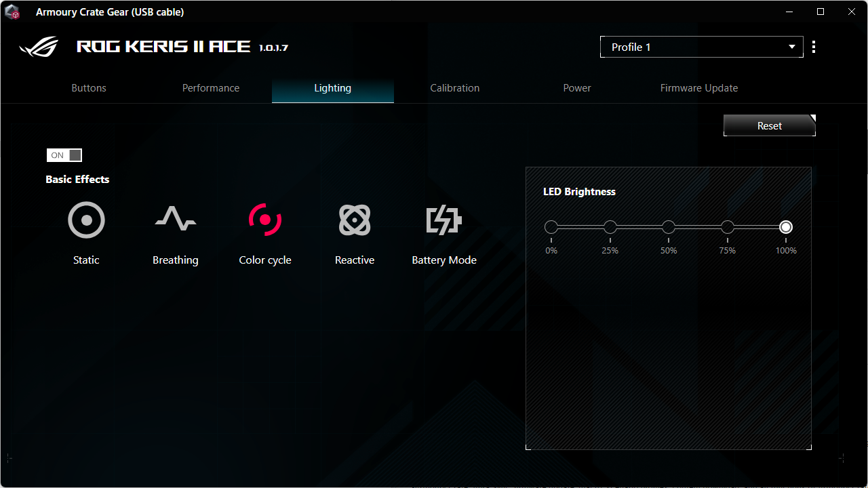Open the three-dot profile options menu
The width and height of the screenshot is (868, 488).
coord(814,47)
